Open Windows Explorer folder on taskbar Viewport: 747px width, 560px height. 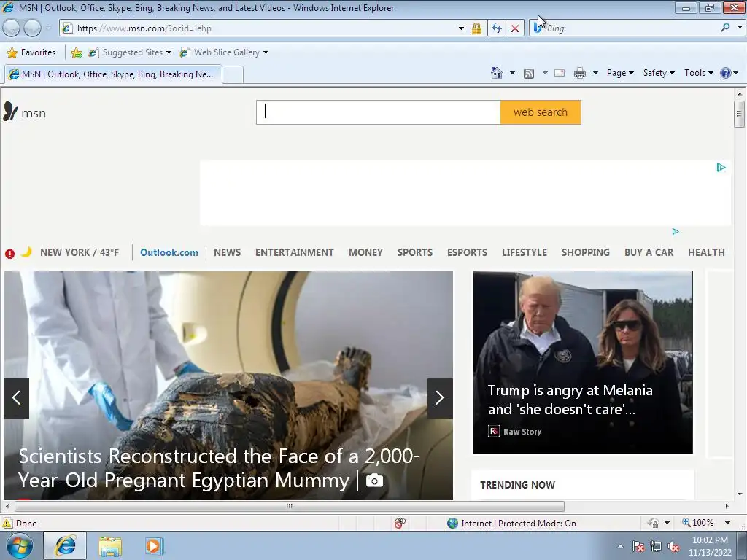110,546
